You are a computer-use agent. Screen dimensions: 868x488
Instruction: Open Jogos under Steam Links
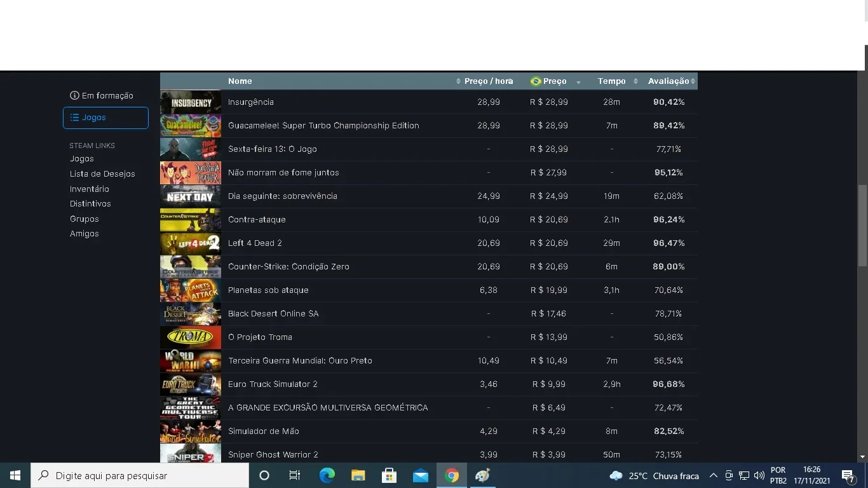[82, 159]
